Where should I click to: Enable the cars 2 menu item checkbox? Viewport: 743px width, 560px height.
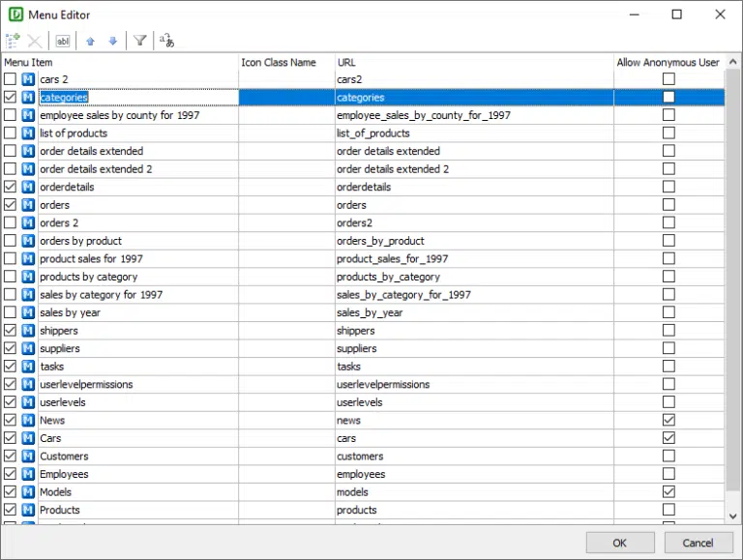[x=10, y=79]
